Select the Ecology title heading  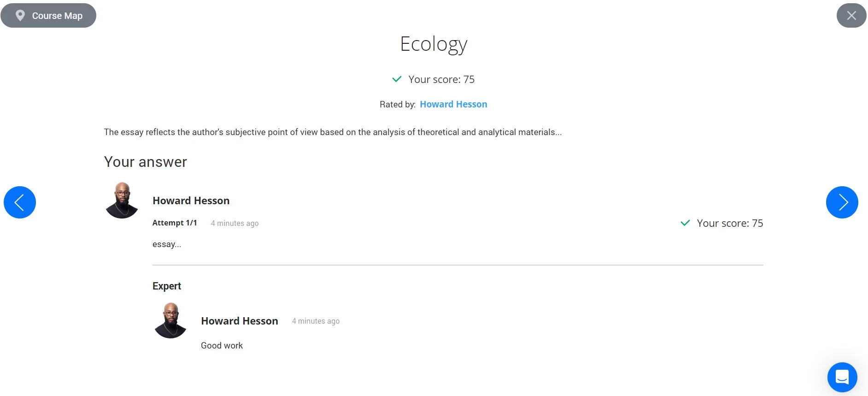tap(434, 44)
